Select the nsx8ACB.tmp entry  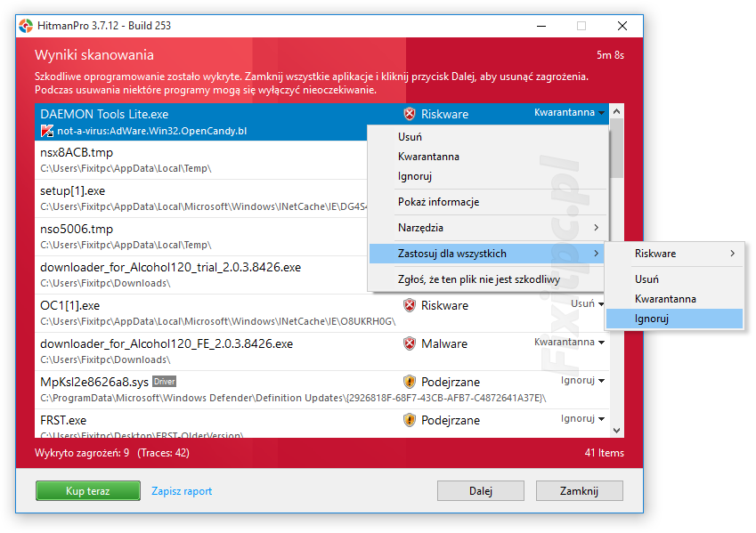(200, 160)
